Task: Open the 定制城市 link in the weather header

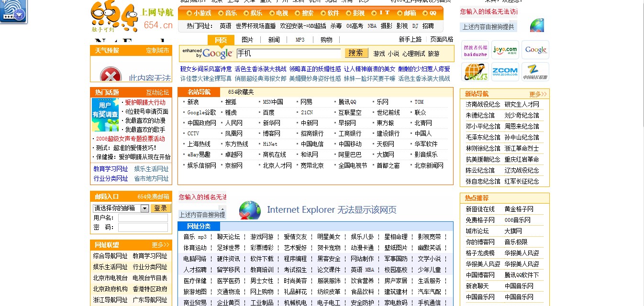Action: pos(157,50)
